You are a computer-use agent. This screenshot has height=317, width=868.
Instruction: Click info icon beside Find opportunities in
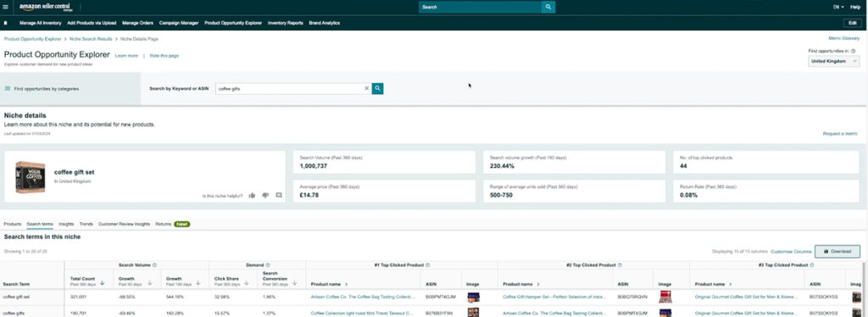coord(853,51)
